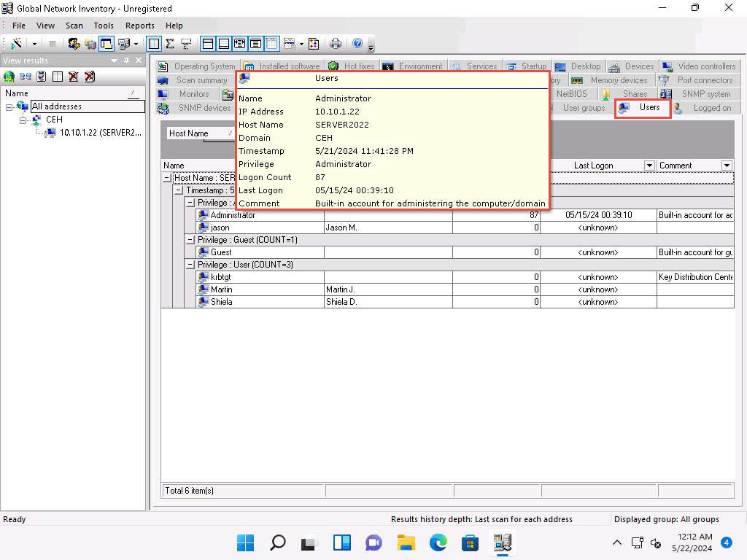The width and height of the screenshot is (747, 560).
Task: Collapse the Privilege : User group
Action: [190, 265]
